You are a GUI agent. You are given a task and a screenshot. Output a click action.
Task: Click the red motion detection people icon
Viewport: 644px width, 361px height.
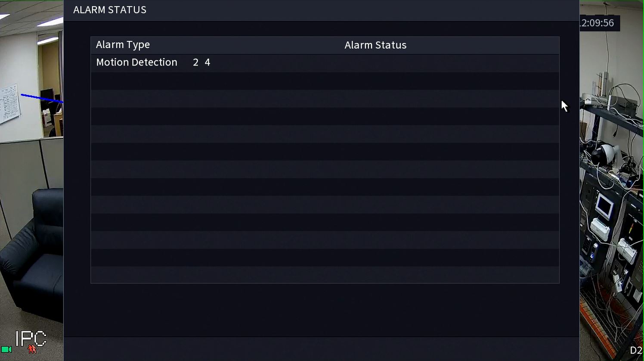(32, 349)
